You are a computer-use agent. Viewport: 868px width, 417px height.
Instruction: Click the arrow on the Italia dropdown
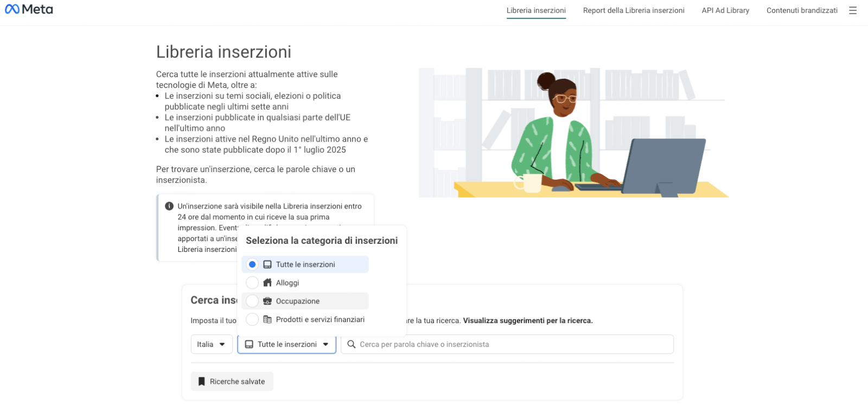222,344
